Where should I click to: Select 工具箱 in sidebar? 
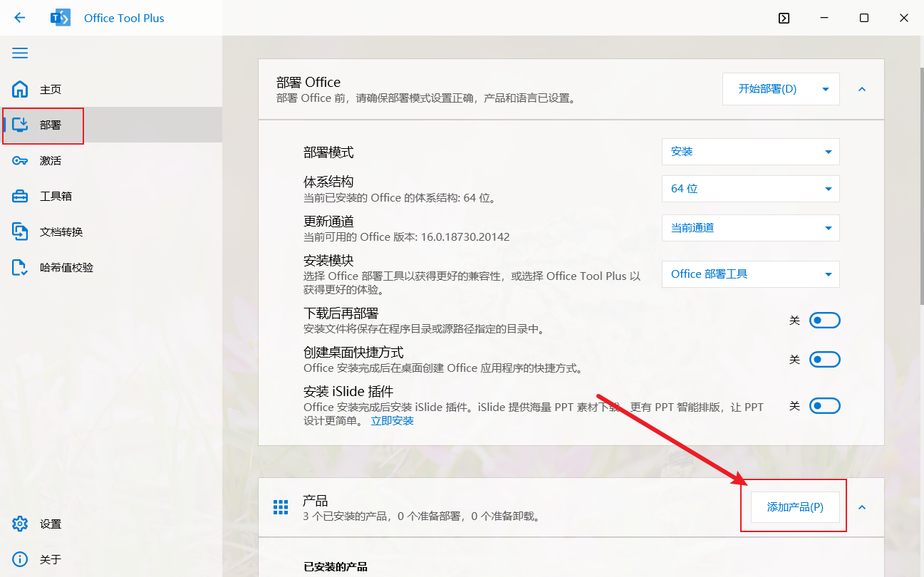(111, 196)
